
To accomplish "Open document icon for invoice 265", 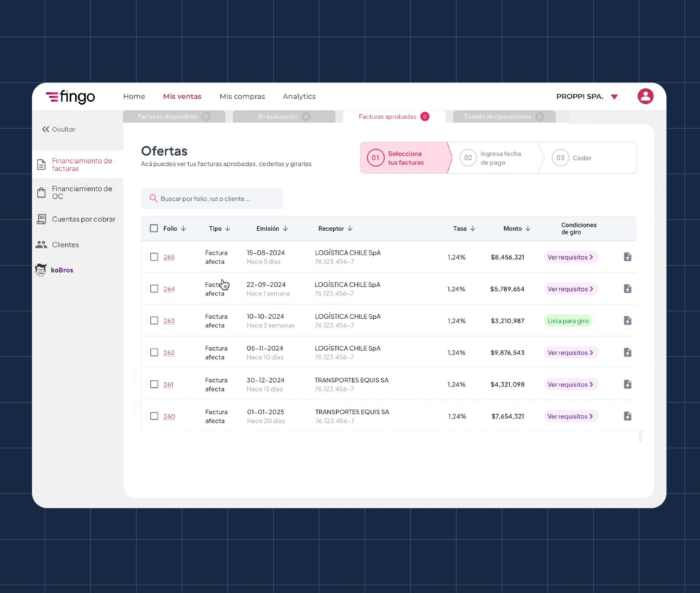I will pyautogui.click(x=627, y=257).
